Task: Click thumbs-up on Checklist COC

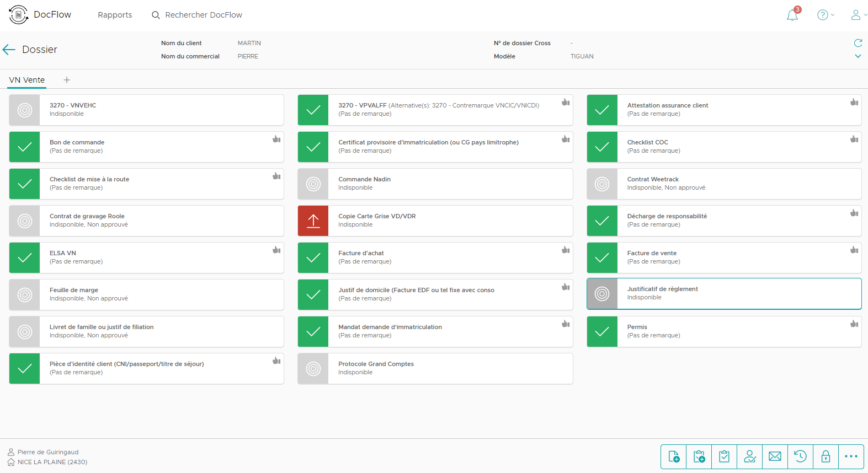Action: click(x=854, y=139)
